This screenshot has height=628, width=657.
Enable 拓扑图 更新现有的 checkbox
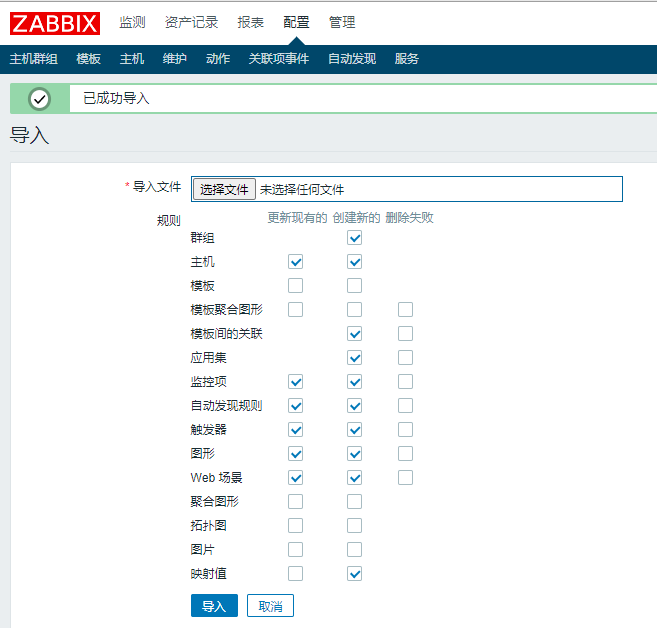295,525
